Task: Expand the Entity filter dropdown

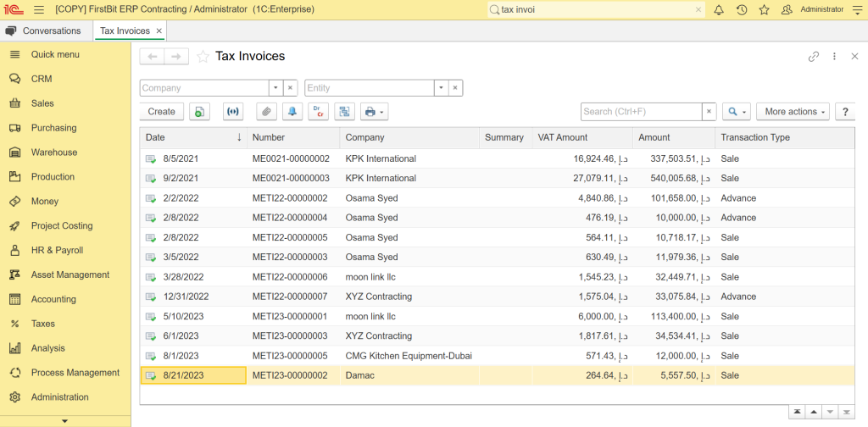Action: coord(441,88)
